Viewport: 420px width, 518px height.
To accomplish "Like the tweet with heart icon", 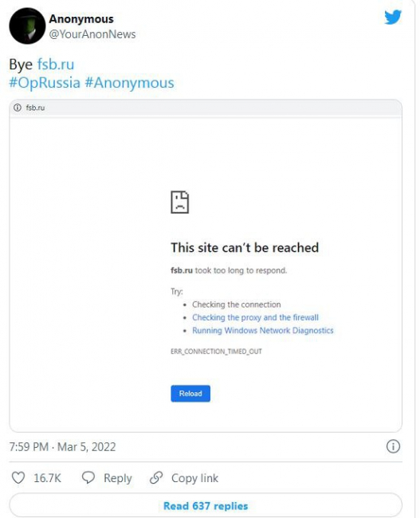I will 18,478.
